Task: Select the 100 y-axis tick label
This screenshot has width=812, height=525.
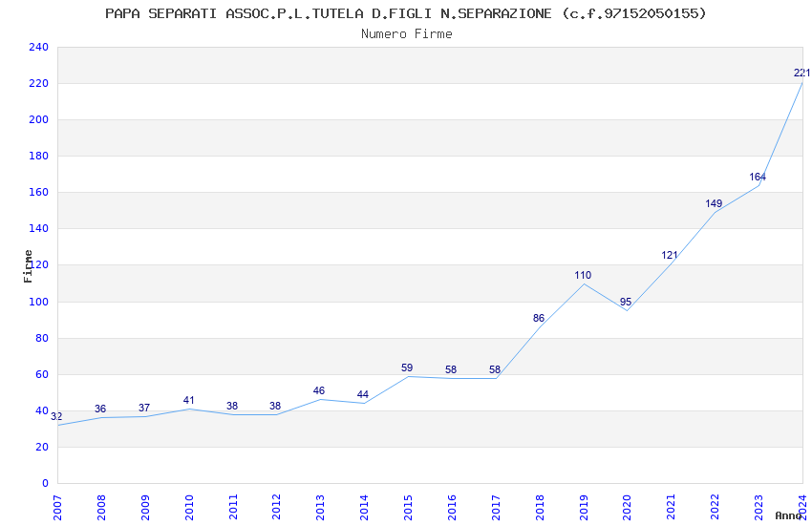Action: [x=39, y=302]
